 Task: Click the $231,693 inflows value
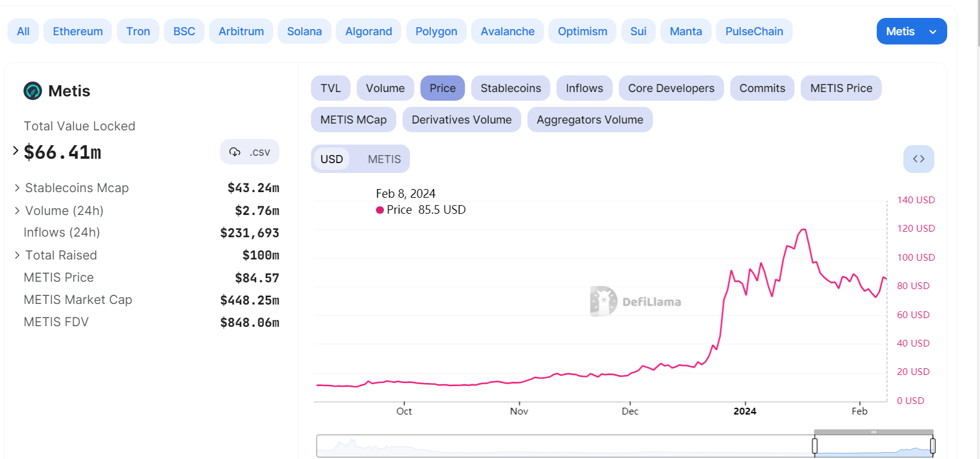250,233
